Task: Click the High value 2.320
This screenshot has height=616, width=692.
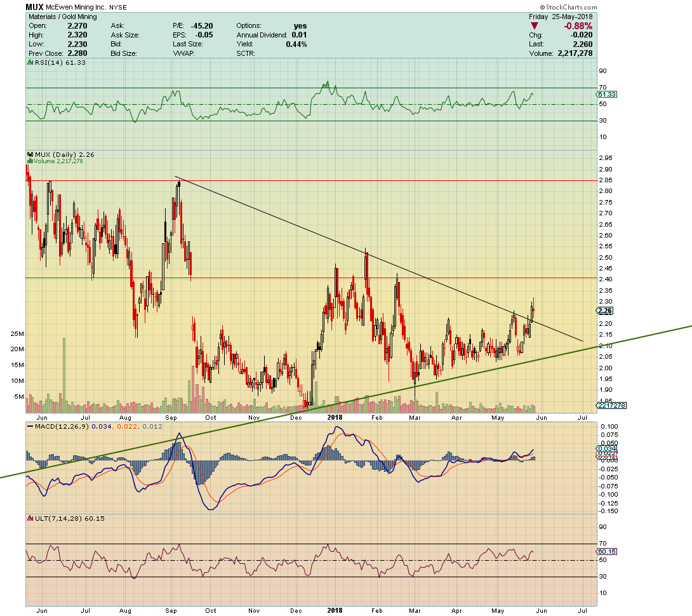Action: click(77, 35)
